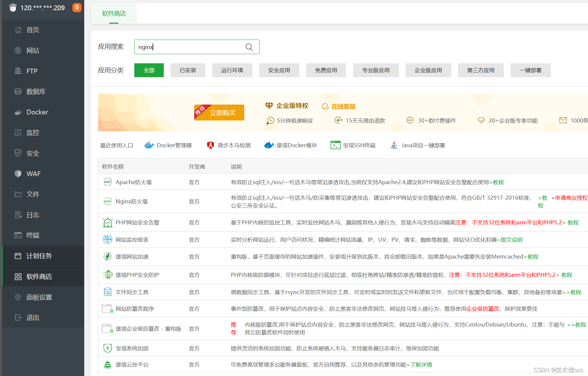The height and width of the screenshot is (376, 588).
Task: Click the PHP网站安全告警 icon
Action: pyautogui.click(x=107, y=222)
